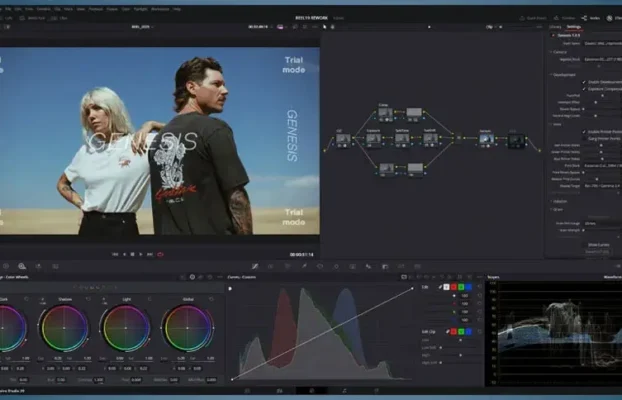The image size is (622, 400).
Task: Reset the Light color wheel
Action: coord(150,299)
